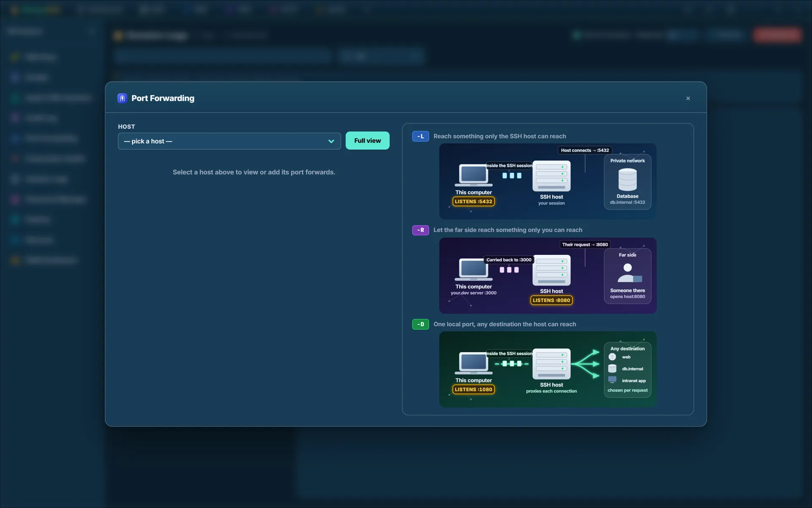Click the 'Someone there' label
Screen dimensions: 812x508
coord(628,290)
